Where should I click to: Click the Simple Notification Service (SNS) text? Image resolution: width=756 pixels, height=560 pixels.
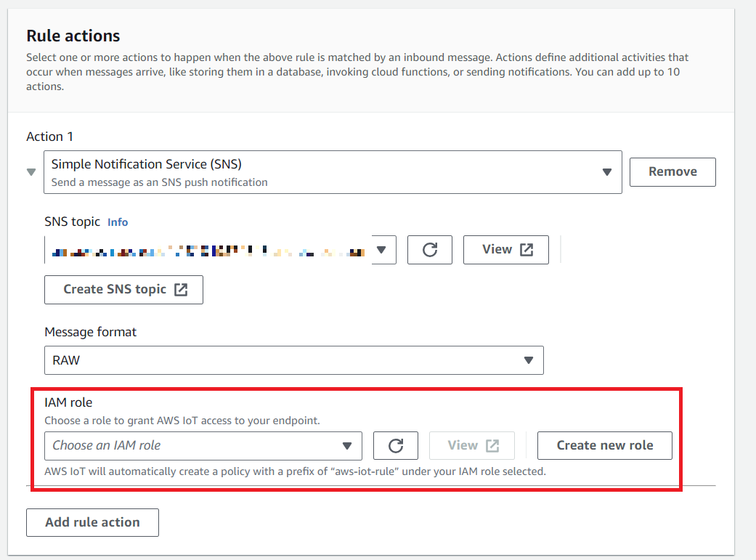[146, 165]
